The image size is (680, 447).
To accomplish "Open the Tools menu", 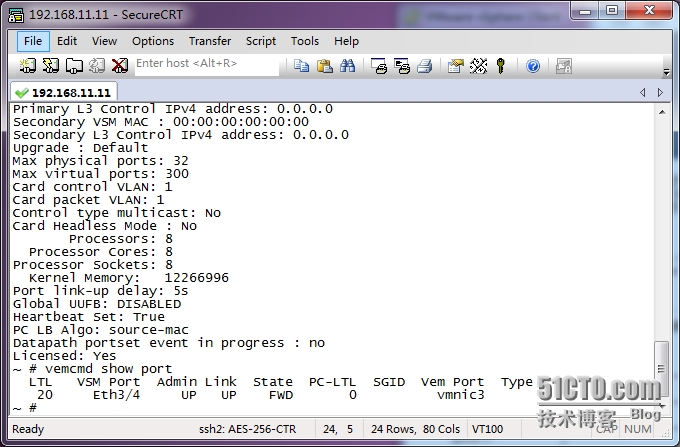I will pos(305,41).
